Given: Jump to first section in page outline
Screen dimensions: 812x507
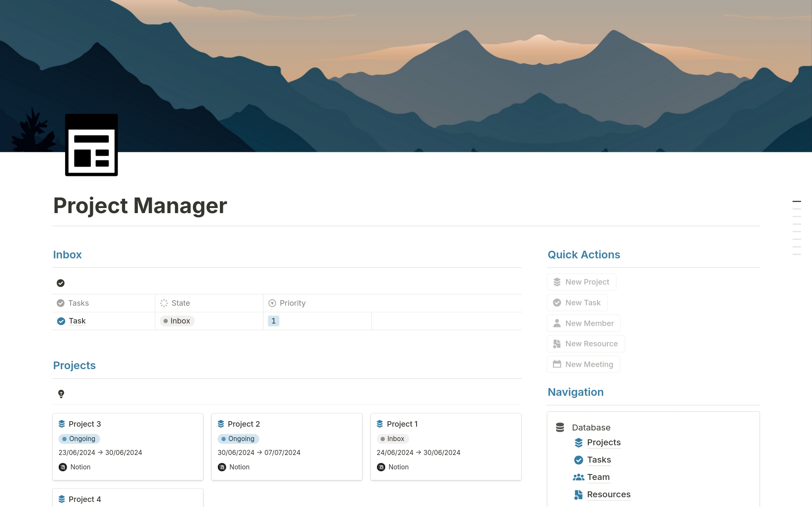Looking at the screenshot, I should (x=796, y=201).
